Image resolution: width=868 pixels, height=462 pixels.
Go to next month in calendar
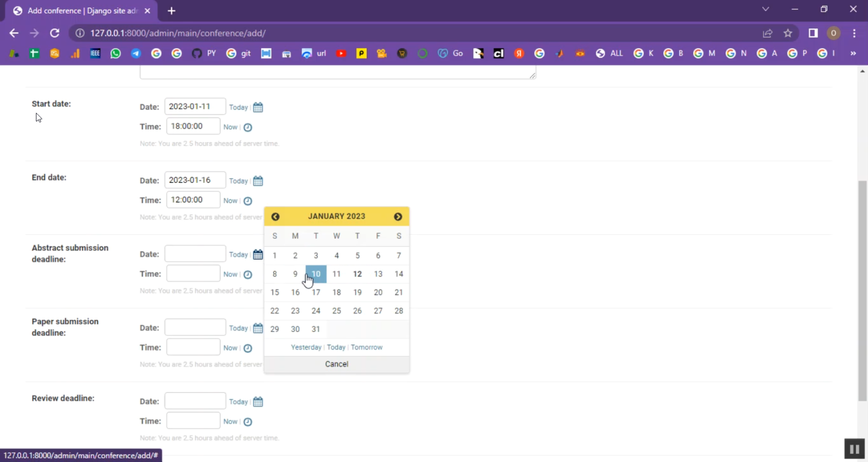click(398, 217)
